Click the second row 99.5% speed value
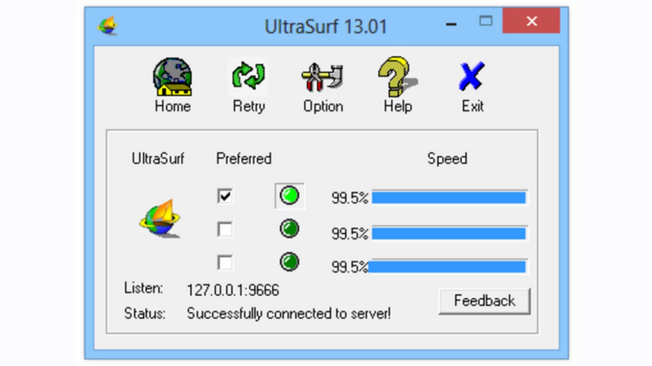The width and height of the screenshot is (652, 366). (350, 234)
